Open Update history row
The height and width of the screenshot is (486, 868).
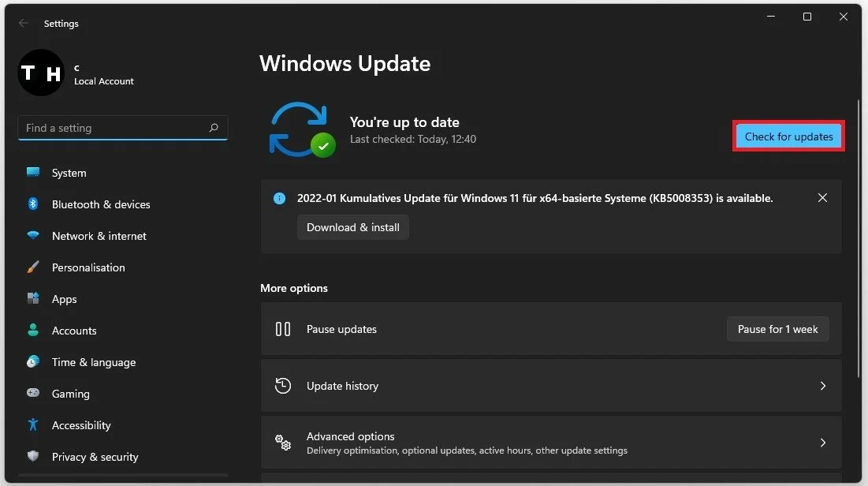click(551, 386)
